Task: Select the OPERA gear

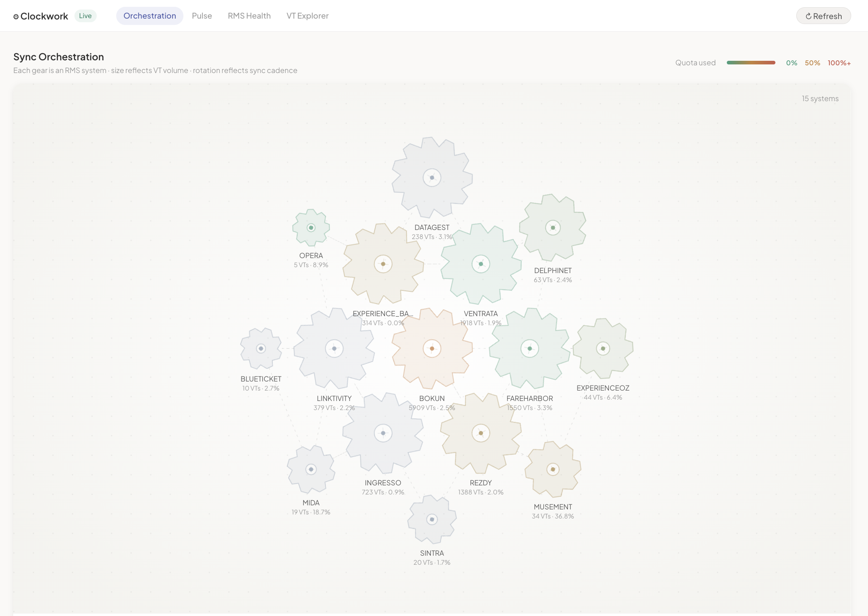Action: click(311, 228)
